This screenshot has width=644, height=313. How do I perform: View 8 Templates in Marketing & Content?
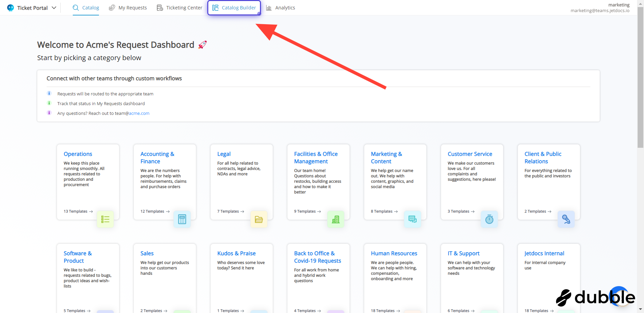click(384, 211)
